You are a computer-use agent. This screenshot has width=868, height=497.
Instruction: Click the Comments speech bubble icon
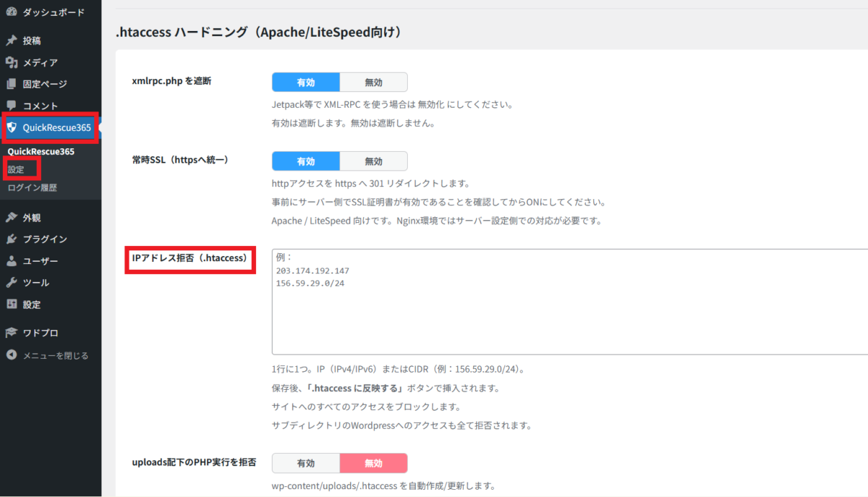(x=12, y=106)
